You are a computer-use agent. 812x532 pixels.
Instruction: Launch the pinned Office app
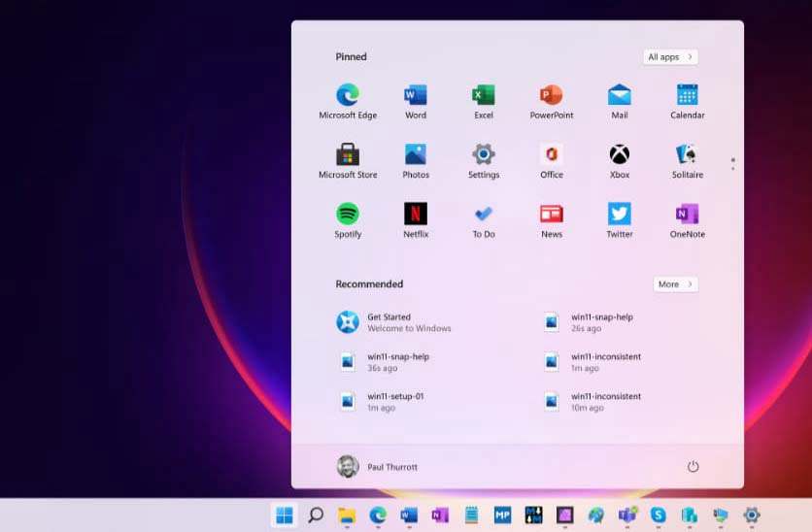[551, 161]
